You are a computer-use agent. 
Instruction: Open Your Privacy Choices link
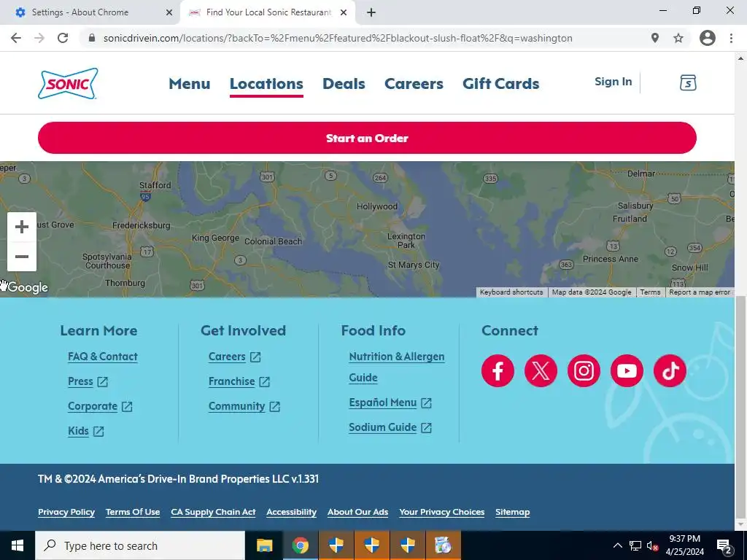tap(441, 512)
